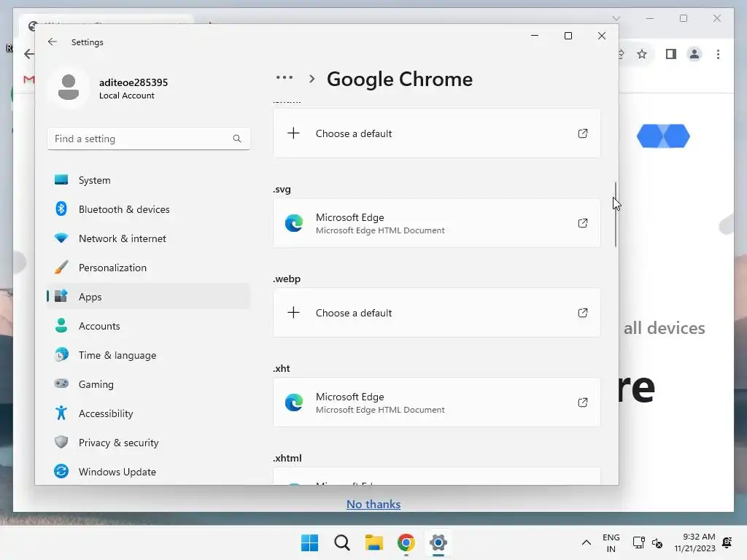Open Time & language settings

click(x=149, y=355)
